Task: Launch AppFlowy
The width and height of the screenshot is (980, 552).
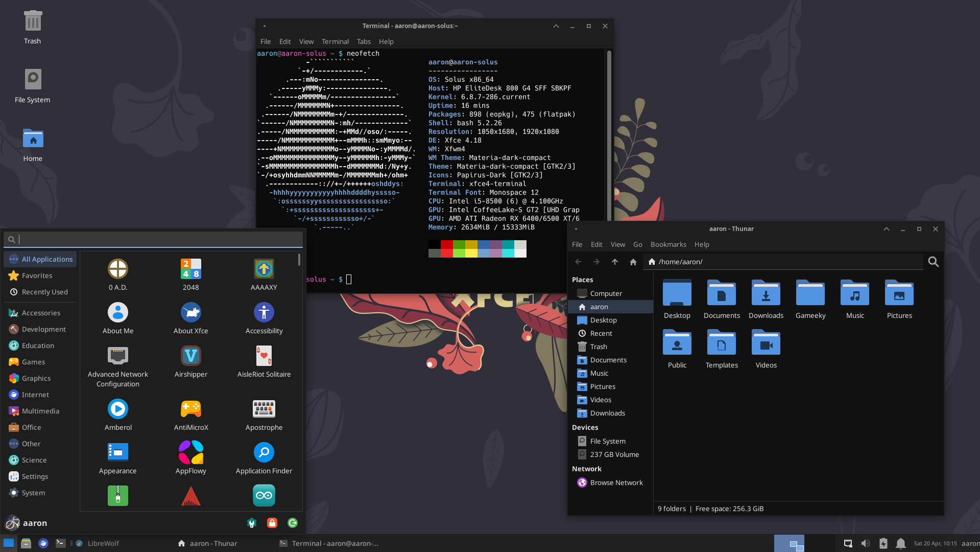Action: point(191,453)
